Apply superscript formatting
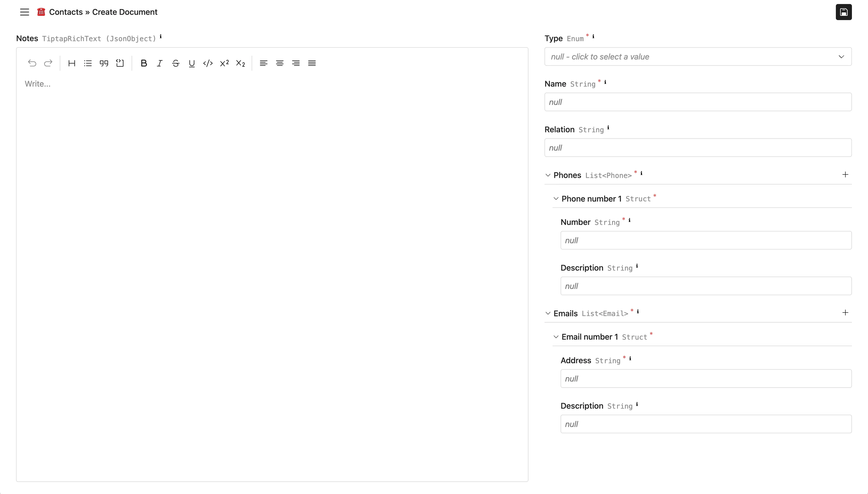The image size is (868, 494). [x=224, y=63]
